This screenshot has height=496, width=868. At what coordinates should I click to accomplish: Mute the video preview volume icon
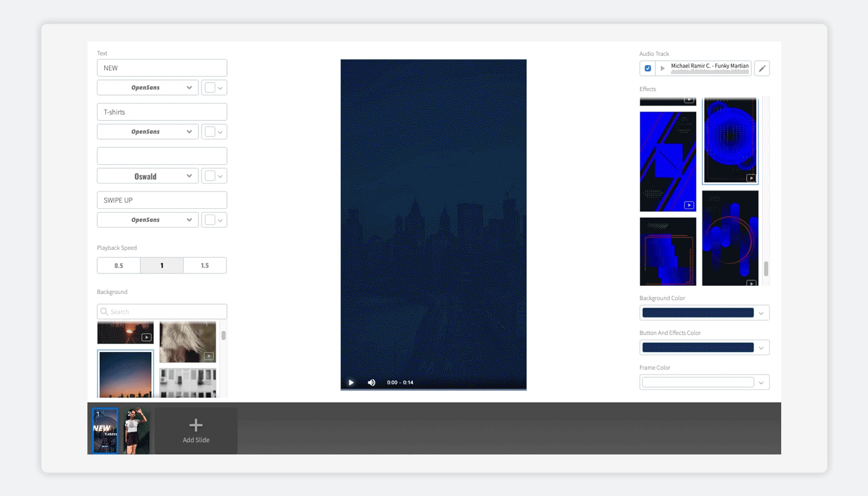[x=371, y=383]
